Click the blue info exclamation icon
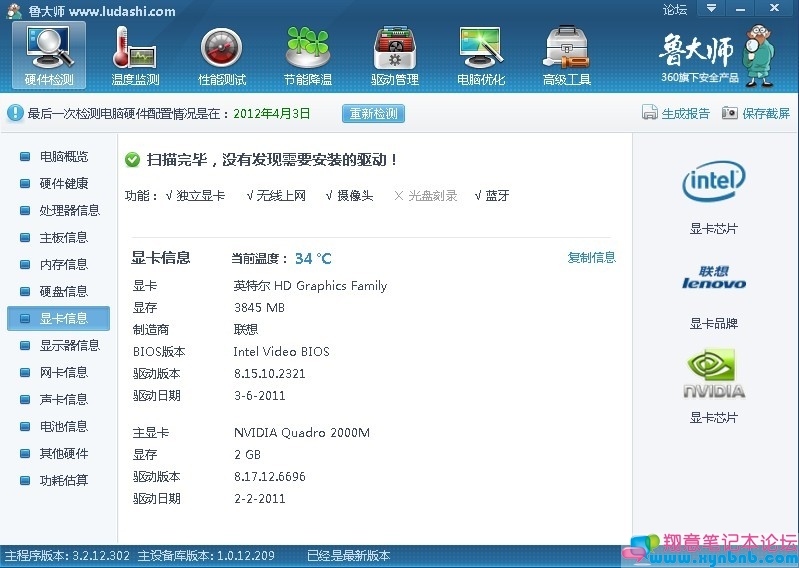 coord(15,113)
